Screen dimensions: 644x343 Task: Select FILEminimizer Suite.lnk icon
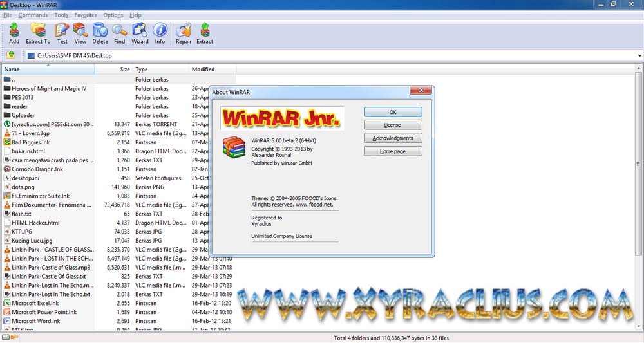tap(7, 196)
